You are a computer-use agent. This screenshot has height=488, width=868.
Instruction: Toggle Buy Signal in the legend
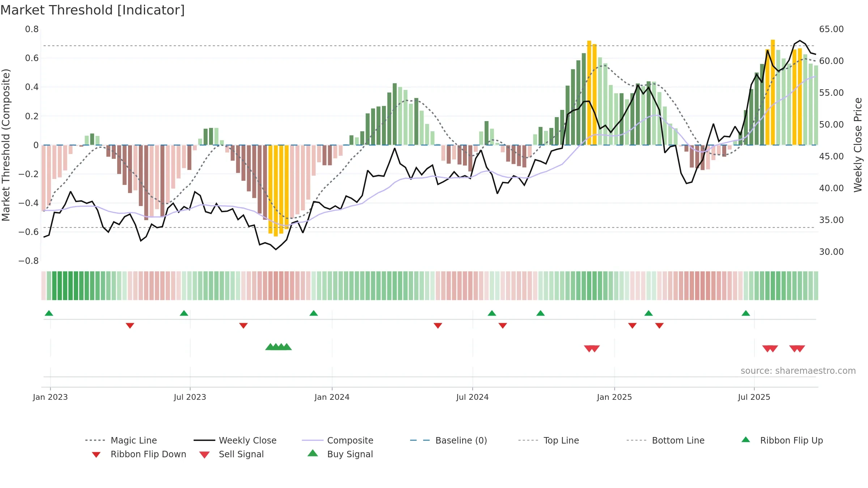point(340,454)
